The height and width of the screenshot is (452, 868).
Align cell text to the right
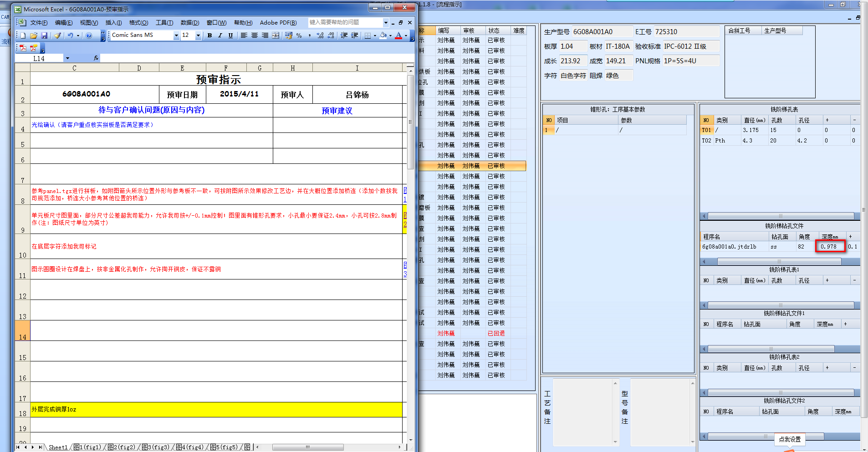tap(265, 36)
